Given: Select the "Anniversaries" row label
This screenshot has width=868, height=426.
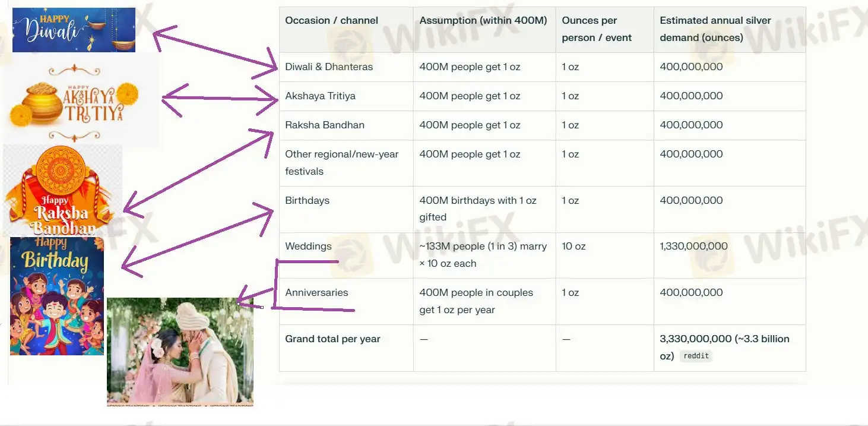Looking at the screenshot, I should (316, 293).
